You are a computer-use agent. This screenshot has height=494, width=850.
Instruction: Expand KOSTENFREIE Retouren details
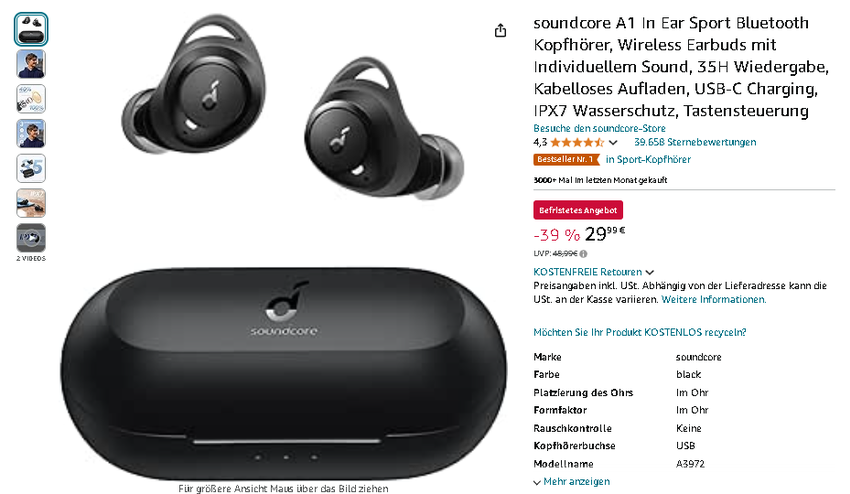coord(593,272)
